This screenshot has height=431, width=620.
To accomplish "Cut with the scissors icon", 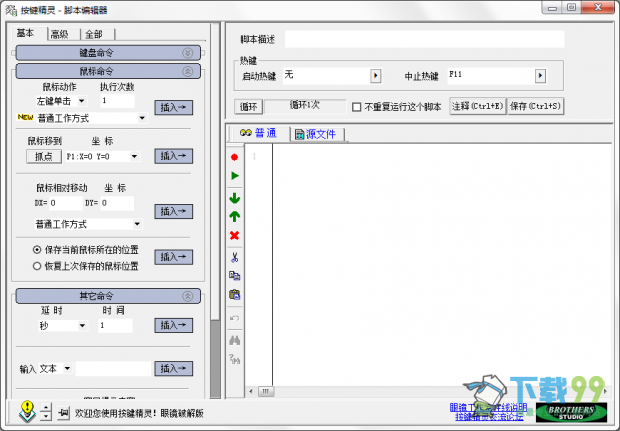I will [234, 257].
